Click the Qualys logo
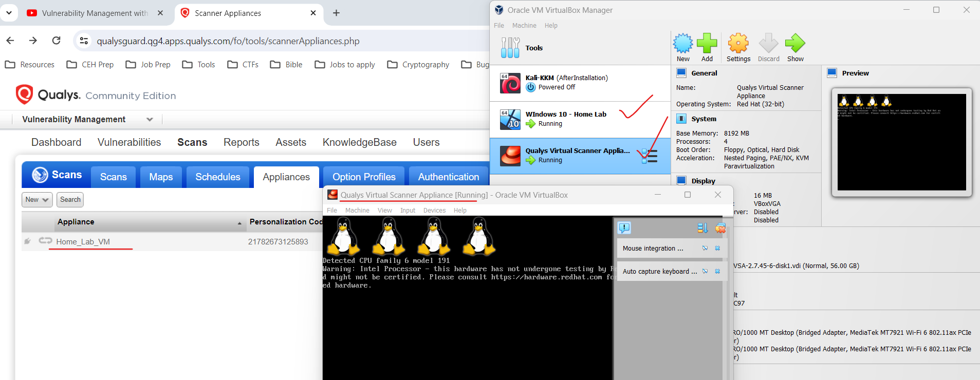This screenshot has height=380, width=980. click(49, 94)
